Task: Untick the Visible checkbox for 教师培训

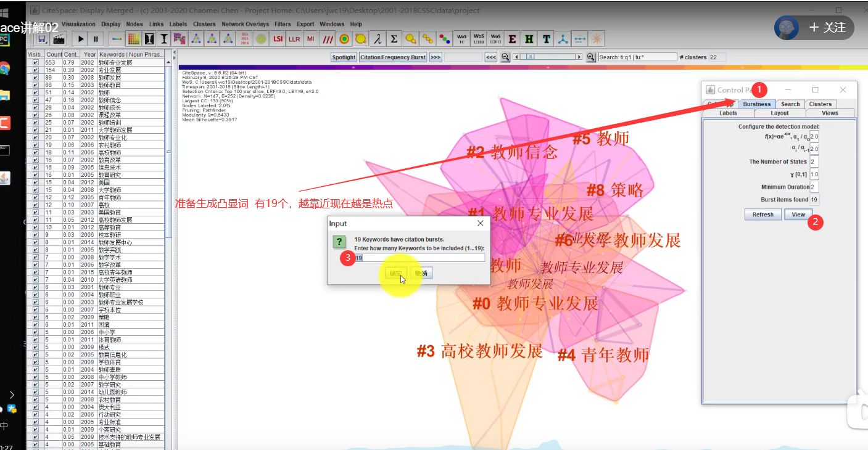Action: coord(36,123)
